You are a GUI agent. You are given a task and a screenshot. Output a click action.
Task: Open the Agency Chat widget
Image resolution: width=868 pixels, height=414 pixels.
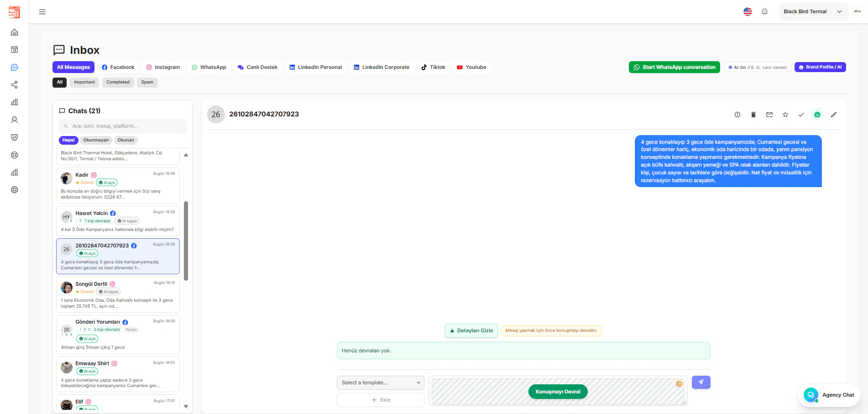tap(829, 395)
